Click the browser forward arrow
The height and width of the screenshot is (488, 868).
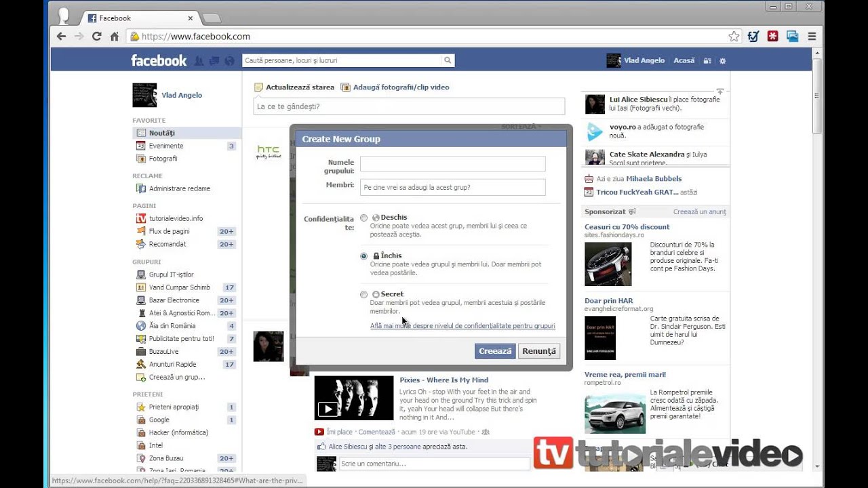pyautogui.click(x=79, y=37)
